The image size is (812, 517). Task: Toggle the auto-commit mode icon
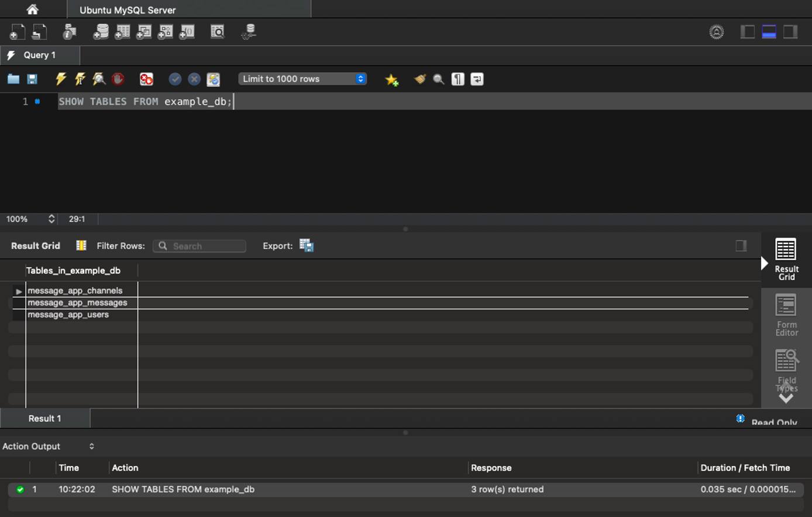click(214, 79)
